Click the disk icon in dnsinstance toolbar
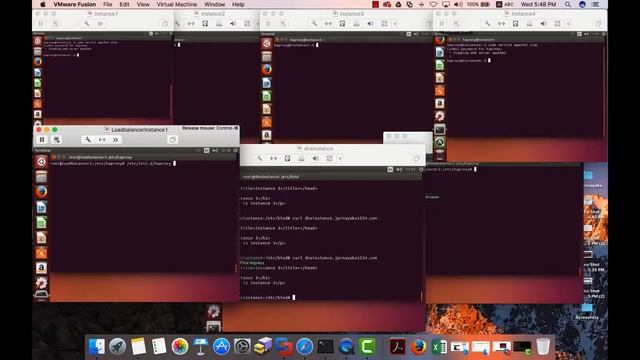The width and height of the screenshot is (640, 360). (x=301, y=158)
